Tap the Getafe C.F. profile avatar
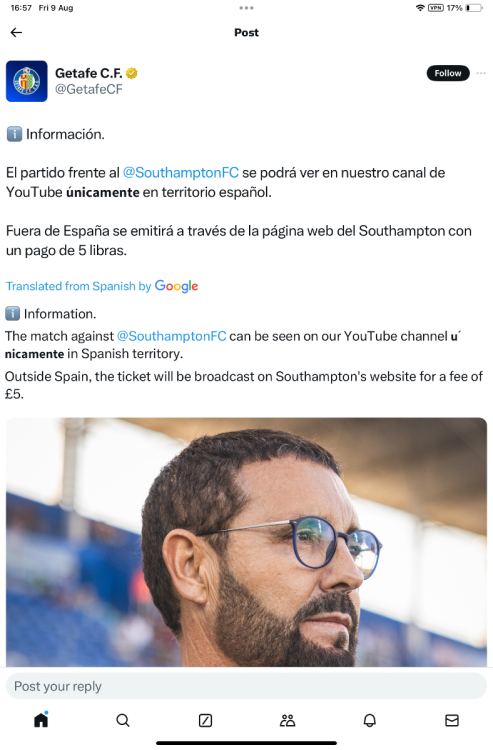 click(27, 81)
